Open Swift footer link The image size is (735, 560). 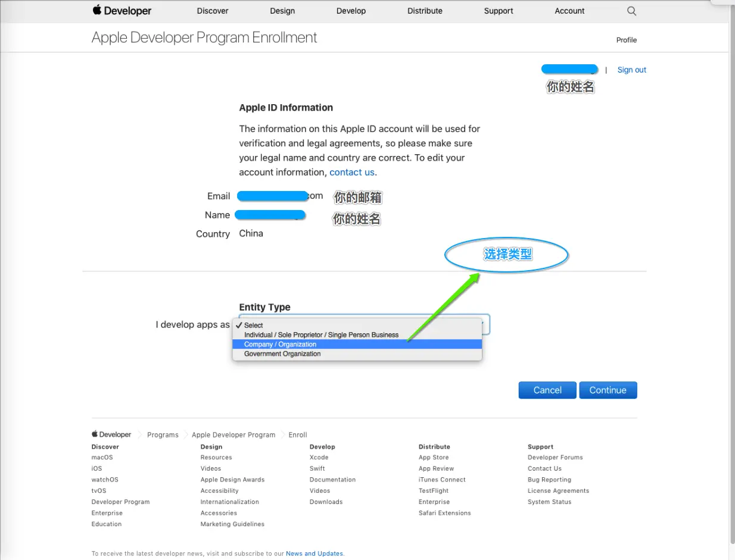coord(317,468)
